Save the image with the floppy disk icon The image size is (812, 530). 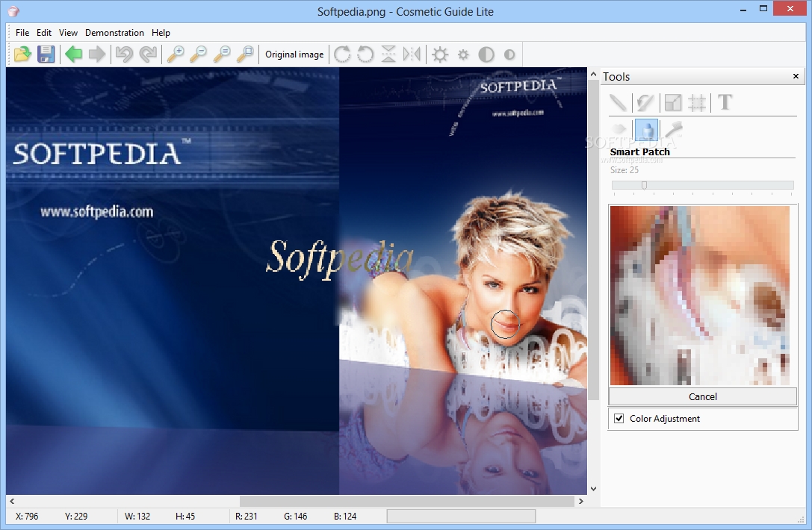point(46,54)
